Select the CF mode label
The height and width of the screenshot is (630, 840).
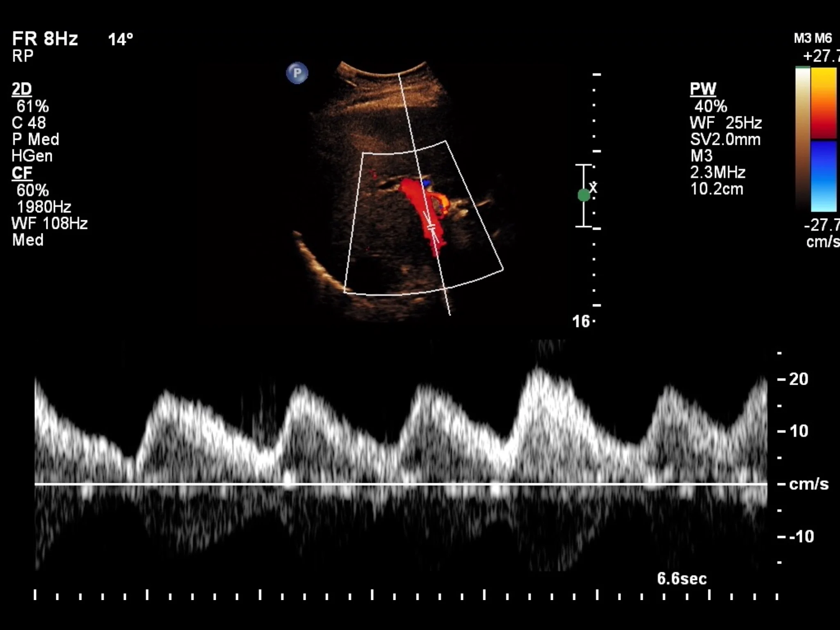pyautogui.click(x=22, y=173)
